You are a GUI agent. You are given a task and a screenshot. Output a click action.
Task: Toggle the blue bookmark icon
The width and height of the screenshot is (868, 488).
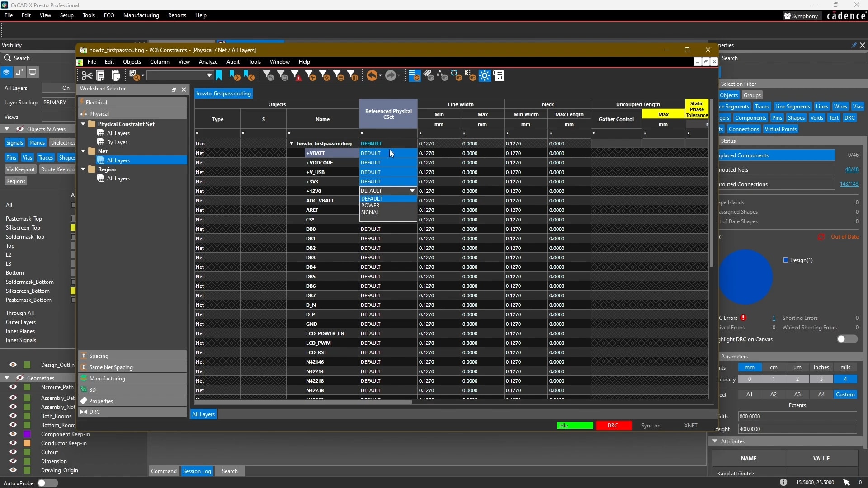(219, 75)
